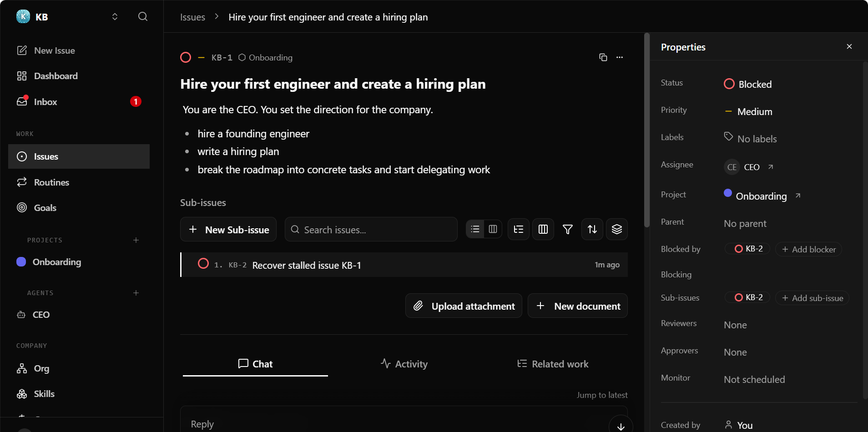Switch sub-issues to board view
The width and height of the screenshot is (868, 432).
[x=493, y=229]
